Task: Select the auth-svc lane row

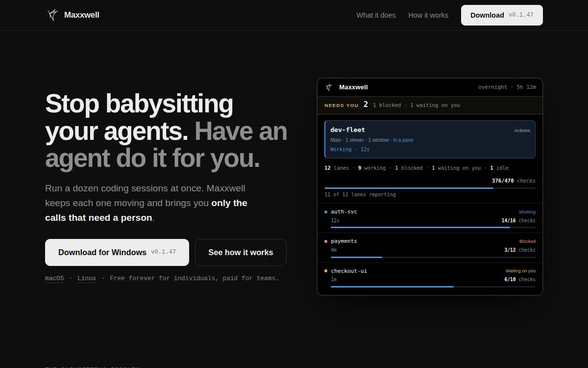Action: coord(430,218)
